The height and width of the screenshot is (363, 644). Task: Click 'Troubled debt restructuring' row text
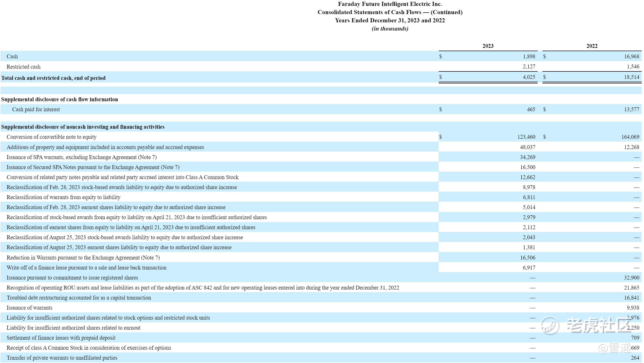[79, 298]
